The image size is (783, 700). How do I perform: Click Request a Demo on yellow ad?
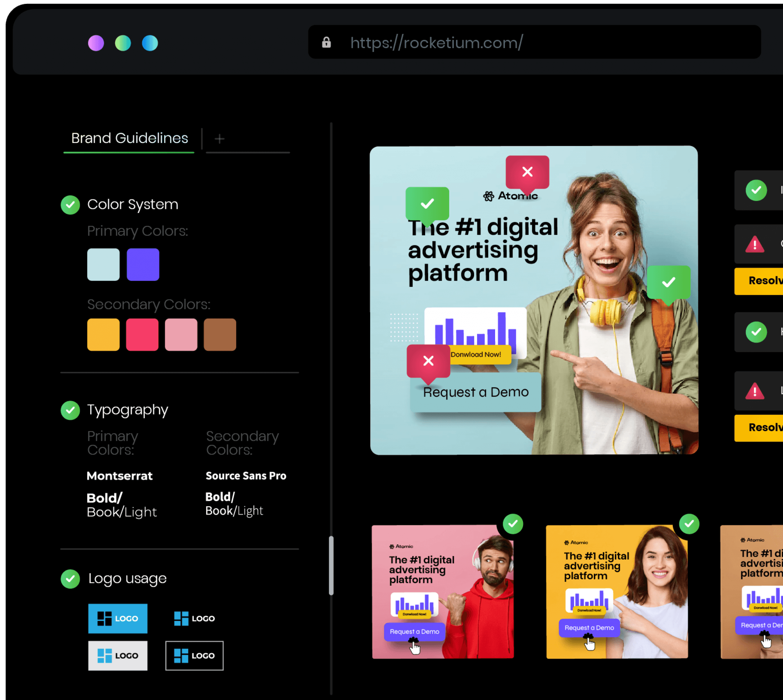pos(589,628)
